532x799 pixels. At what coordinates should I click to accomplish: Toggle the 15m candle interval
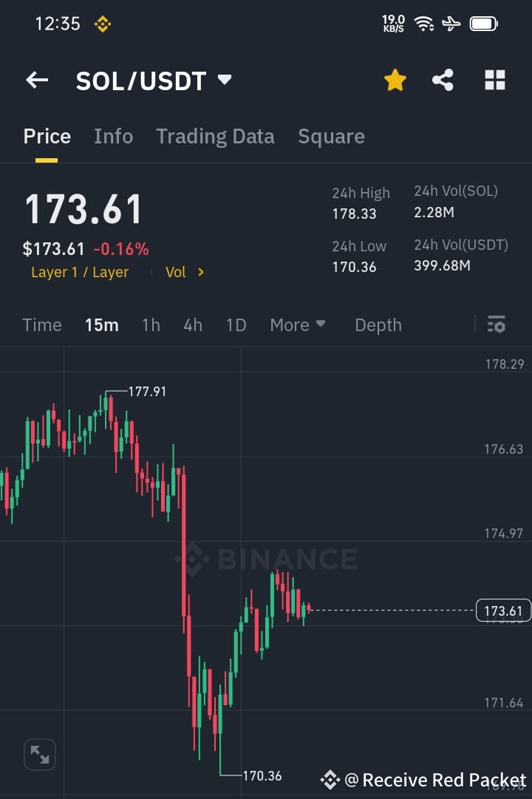[102, 324]
